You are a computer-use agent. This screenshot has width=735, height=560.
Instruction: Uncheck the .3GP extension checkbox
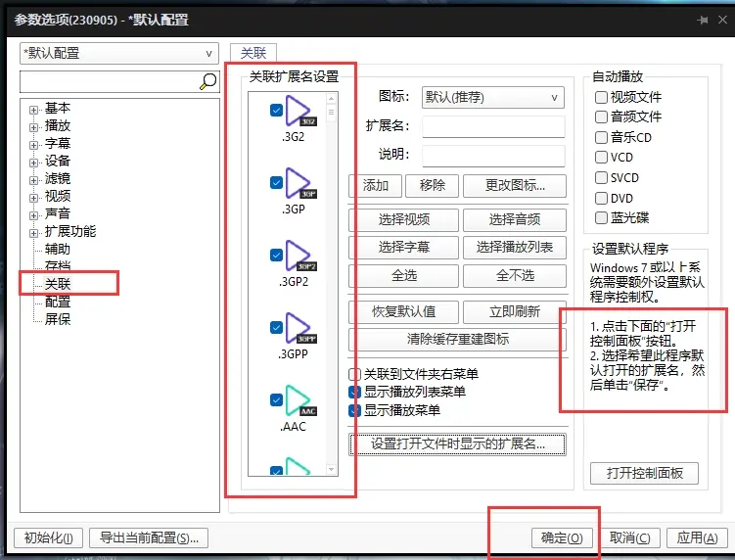pyautogui.click(x=277, y=182)
